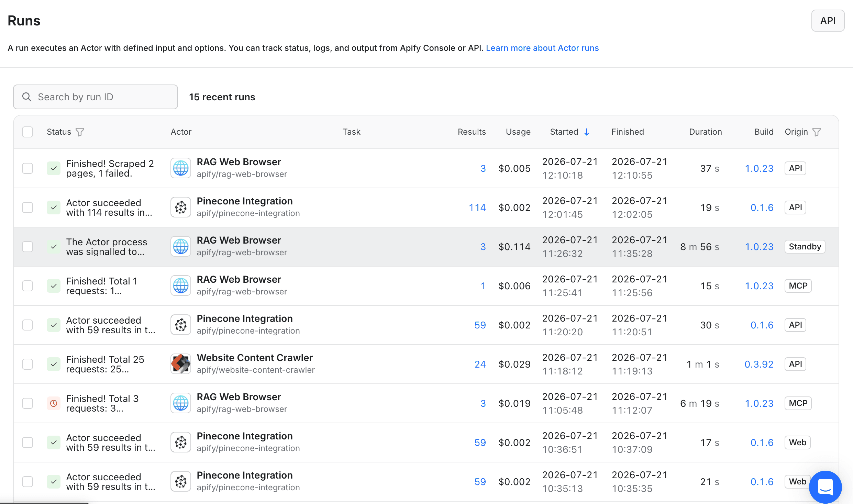Click the usage value "$0.114"

(514, 247)
